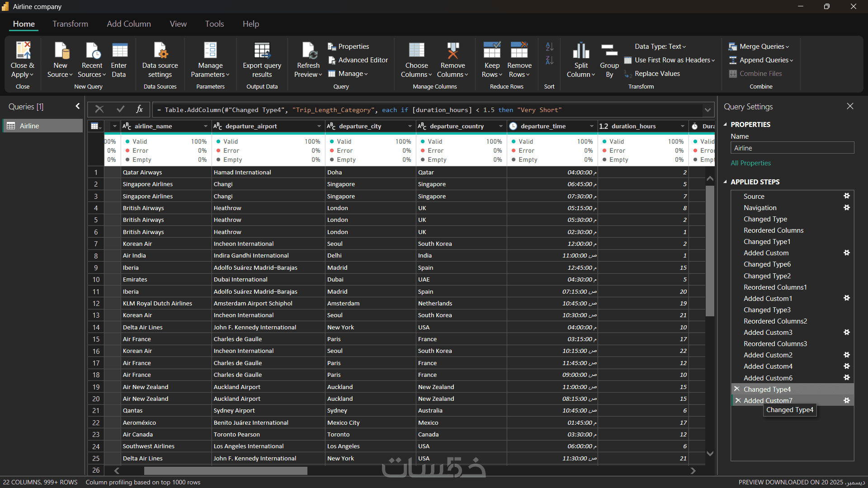Viewport: 868px width, 488px height.
Task: Click the All Properties link
Action: click(x=750, y=163)
